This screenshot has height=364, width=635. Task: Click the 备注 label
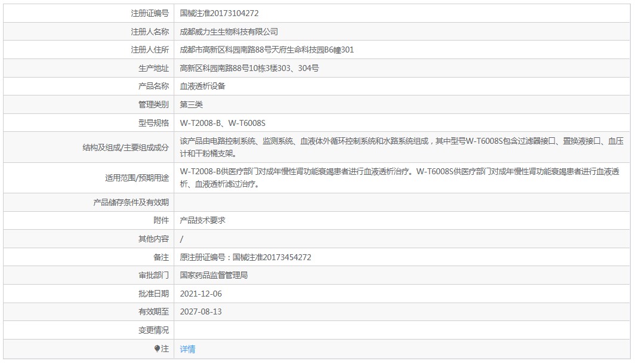click(161, 257)
